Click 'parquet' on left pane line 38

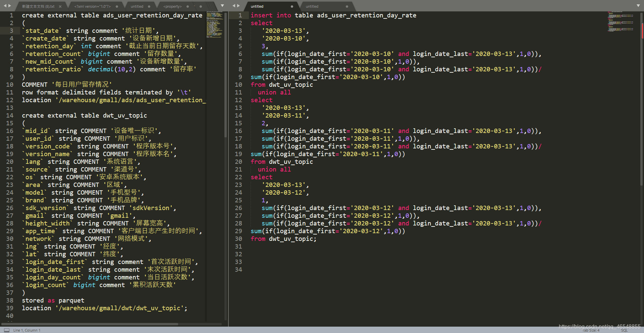(71, 301)
